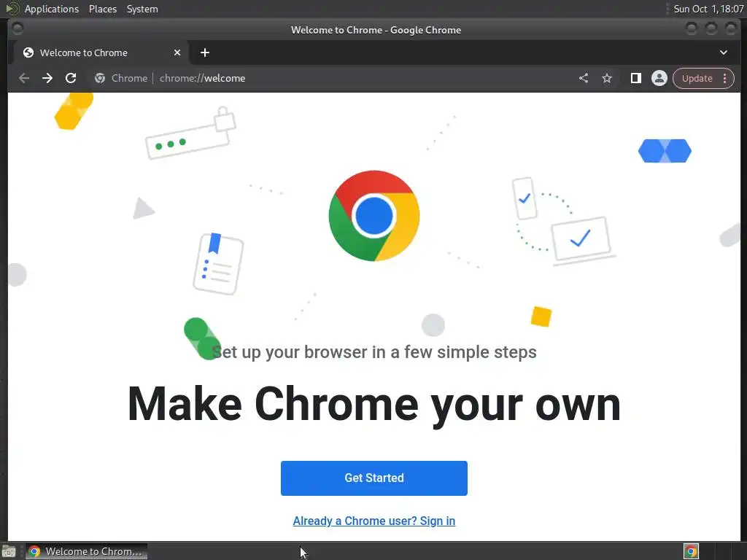Open Chrome's three-dot menu
The width and height of the screenshot is (747, 560).
pos(724,78)
